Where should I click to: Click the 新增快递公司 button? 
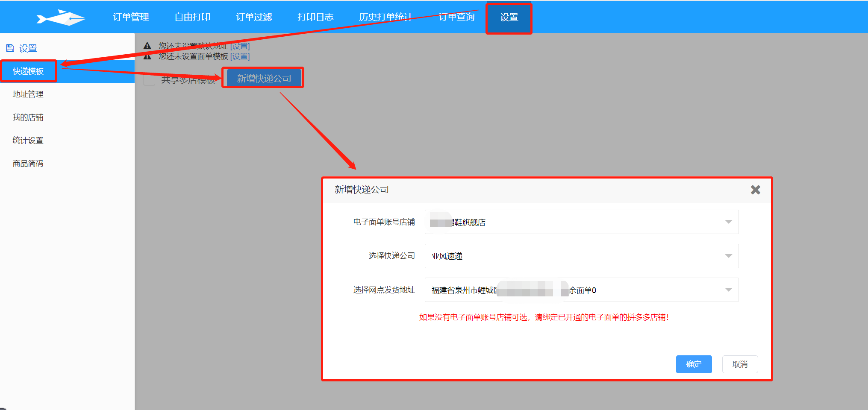(x=264, y=78)
